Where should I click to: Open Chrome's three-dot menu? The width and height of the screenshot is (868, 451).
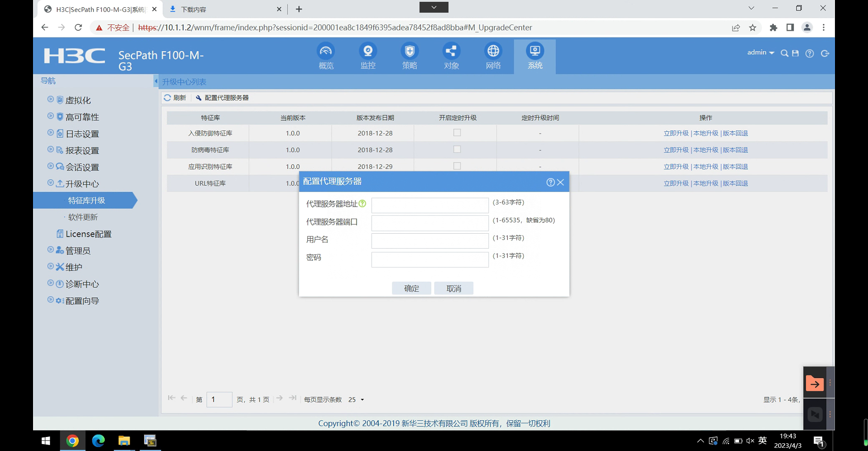pyautogui.click(x=824, y=28)
